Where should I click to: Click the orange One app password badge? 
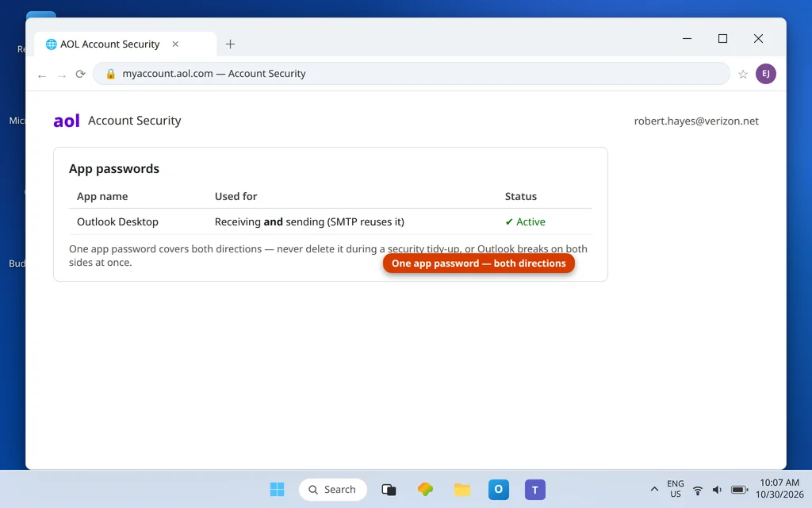pos(478,264)
